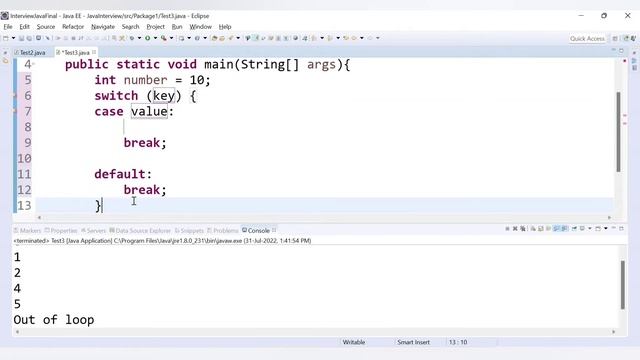This screenshot has width=640, height=360.
Task: Minimize the Console panel view
Action: [613, 228]
